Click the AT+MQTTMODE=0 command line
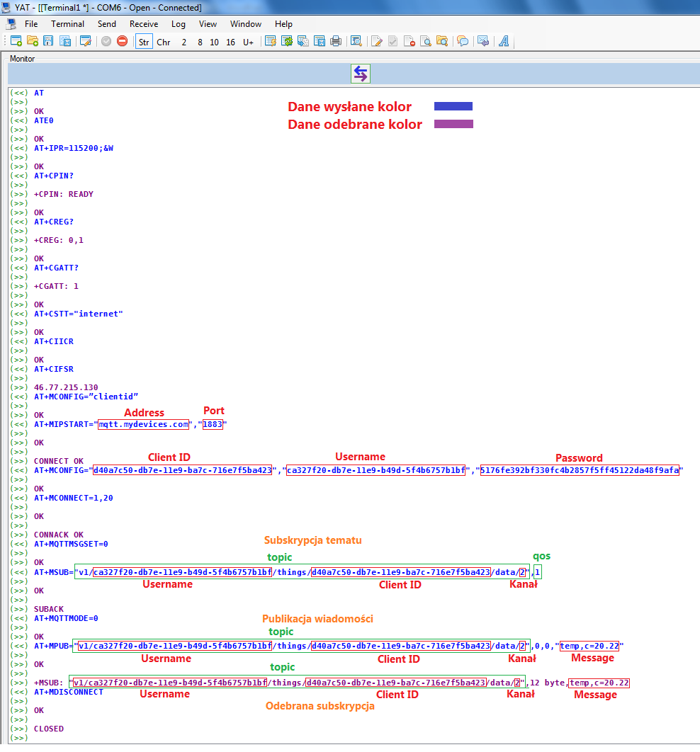Screen dimensions: 700x752 (66, 618)
